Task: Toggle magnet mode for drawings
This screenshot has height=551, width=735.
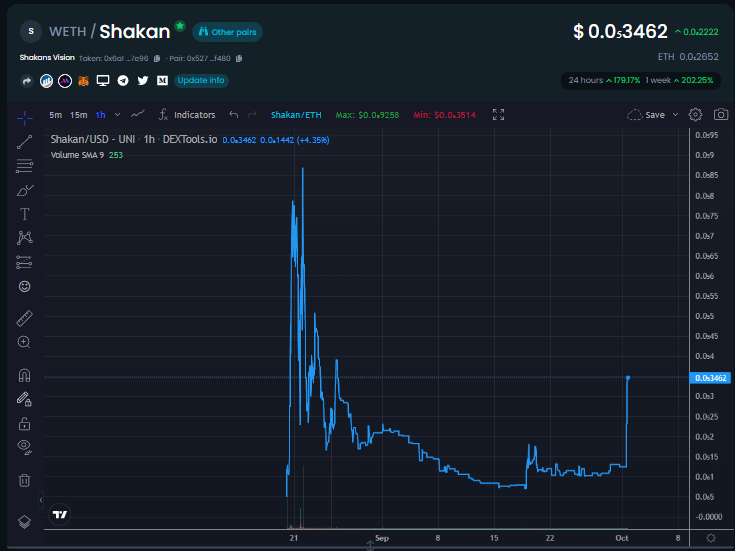Action: click(24, 375)
